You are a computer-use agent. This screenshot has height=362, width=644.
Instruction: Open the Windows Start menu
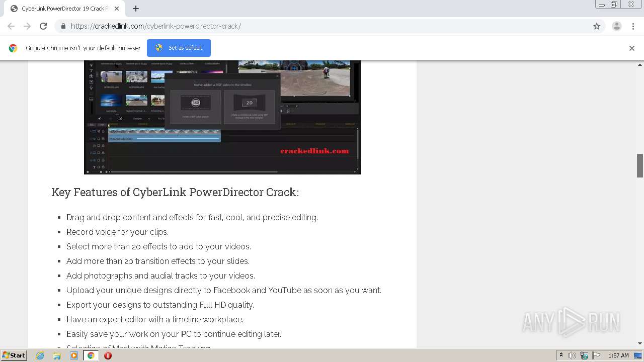(14, 355)
